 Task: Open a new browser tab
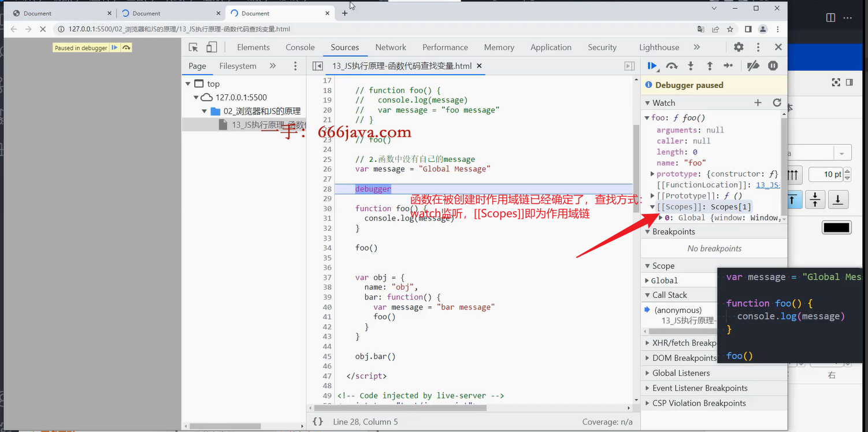[x=345, y=13]
